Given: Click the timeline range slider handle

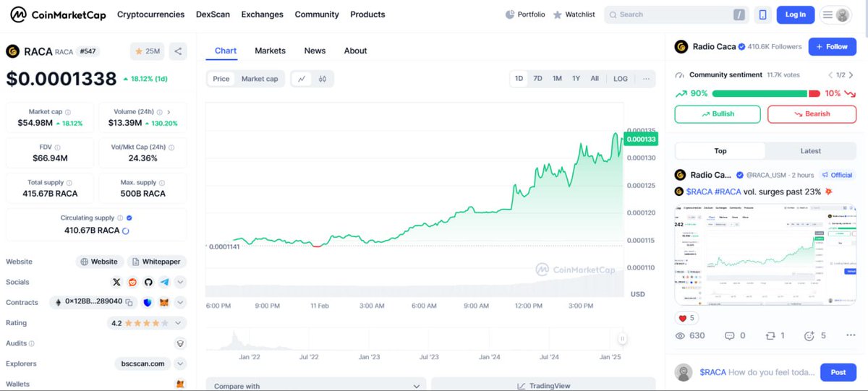Looking at the screenshot, I should pyautogui.click(x=622, y=338).
